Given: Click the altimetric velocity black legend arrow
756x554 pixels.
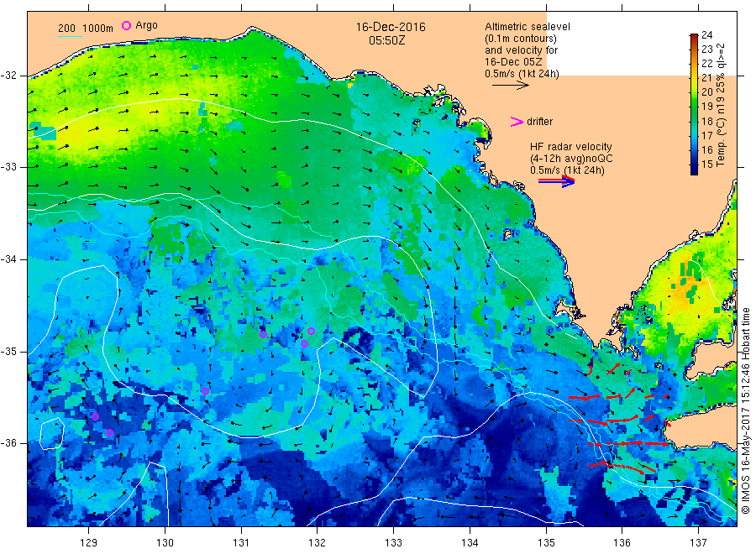Looking at the screenshot, I should [511, 86].
